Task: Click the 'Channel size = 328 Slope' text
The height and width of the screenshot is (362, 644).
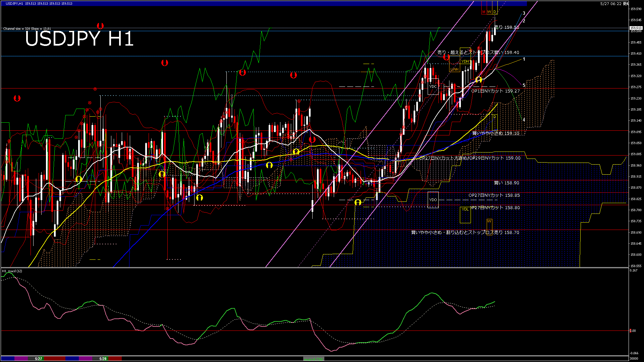Action: (x=22, y=29)
